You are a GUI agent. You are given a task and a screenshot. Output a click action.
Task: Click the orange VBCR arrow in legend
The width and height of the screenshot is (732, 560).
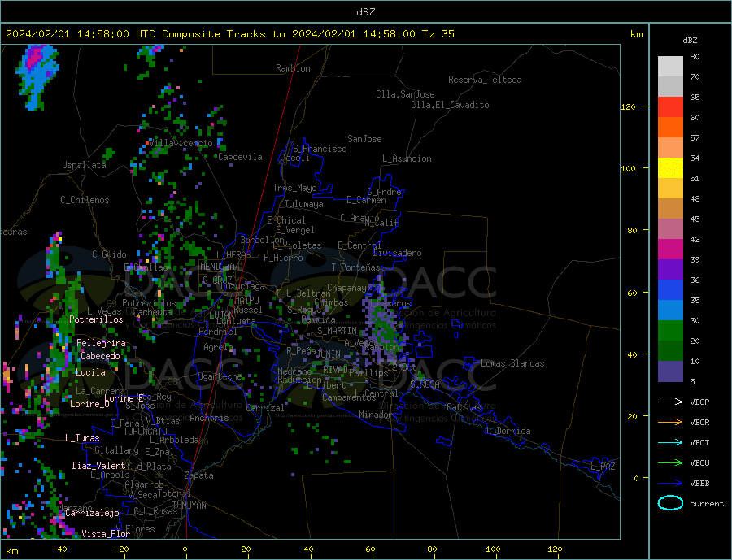670,423
